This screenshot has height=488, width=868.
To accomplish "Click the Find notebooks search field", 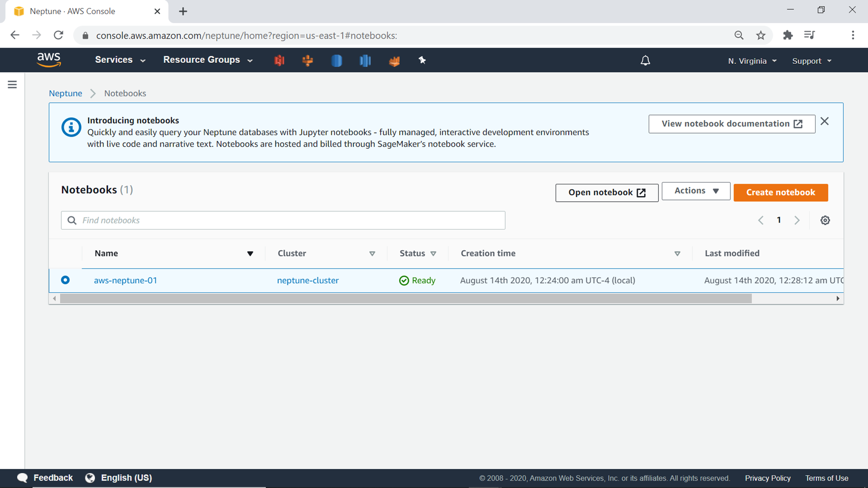I will coord(283,220).
